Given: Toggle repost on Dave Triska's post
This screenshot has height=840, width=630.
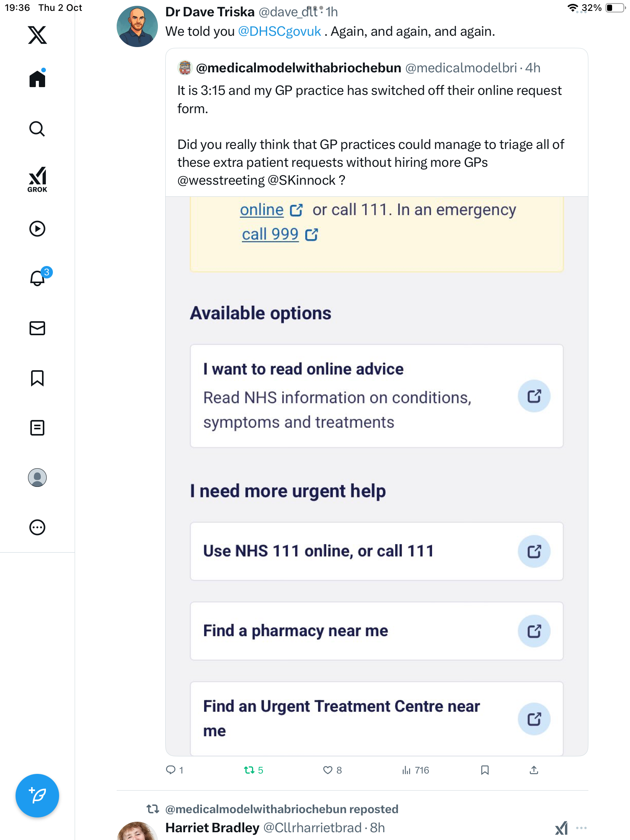Looking at the screenshot, I should pos(249,770).
